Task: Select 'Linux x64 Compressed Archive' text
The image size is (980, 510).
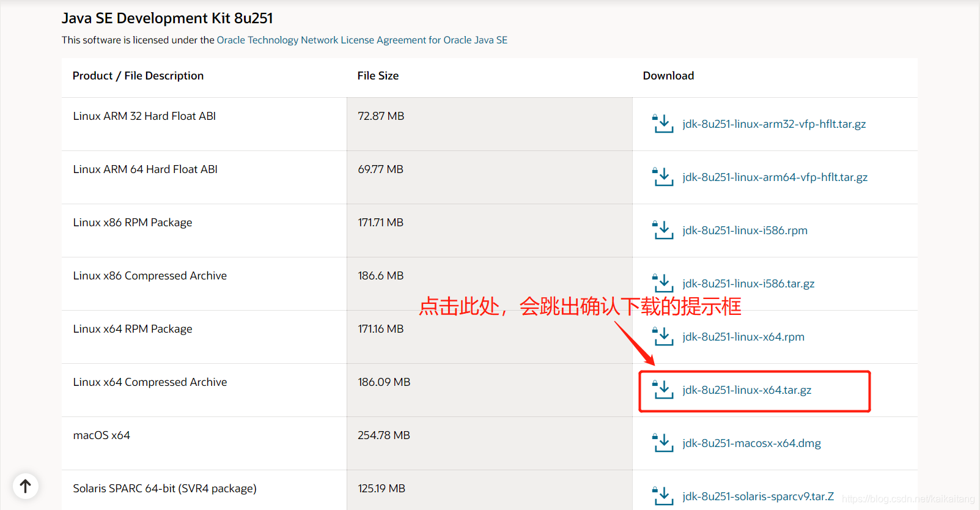Action: [150, 382]
